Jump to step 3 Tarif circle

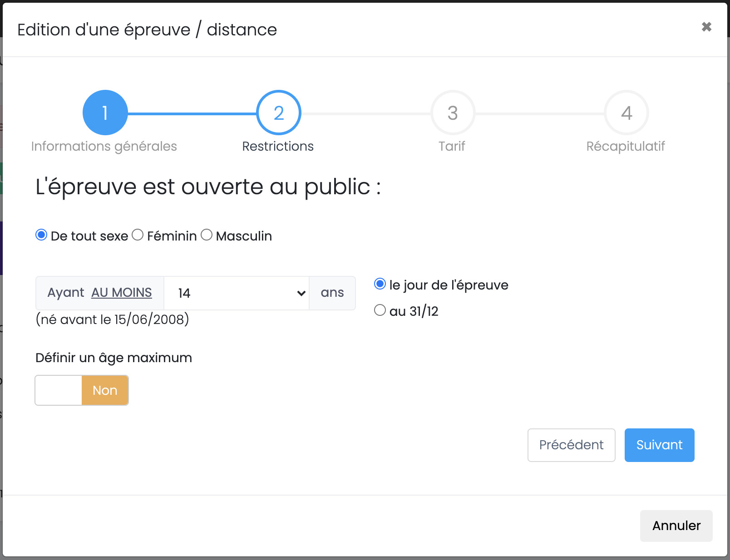[453, 113]
